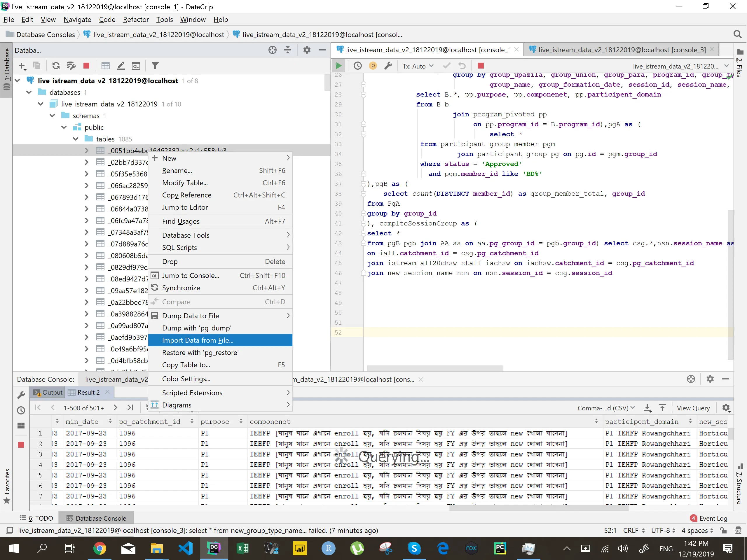747x560 pixels.
Task: Choose Dump with 'pg_dump' menu entry
Action: pos(197,328)
